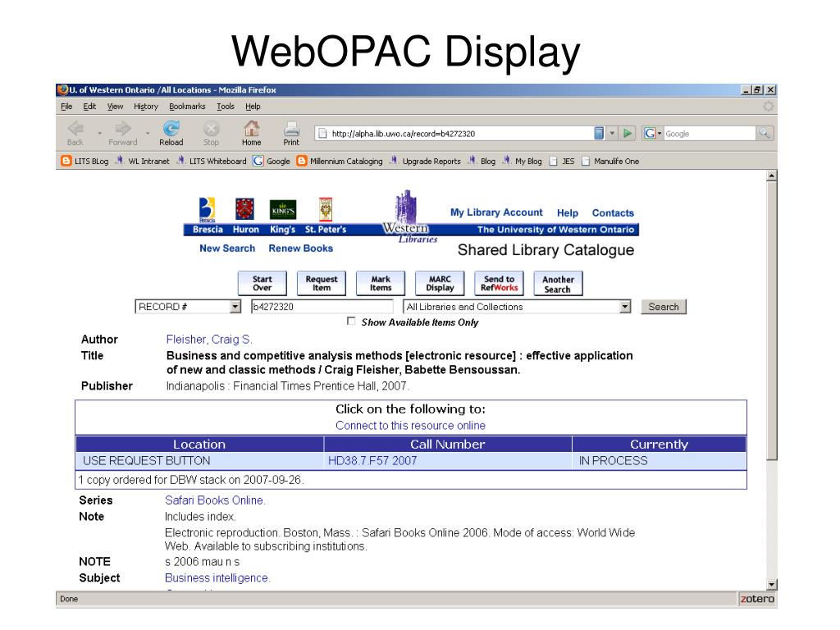Screen dimensions: 840x630
Task: Open address bar history dropdown arrow
Action: pyautogui.click(x=612, y=133)
